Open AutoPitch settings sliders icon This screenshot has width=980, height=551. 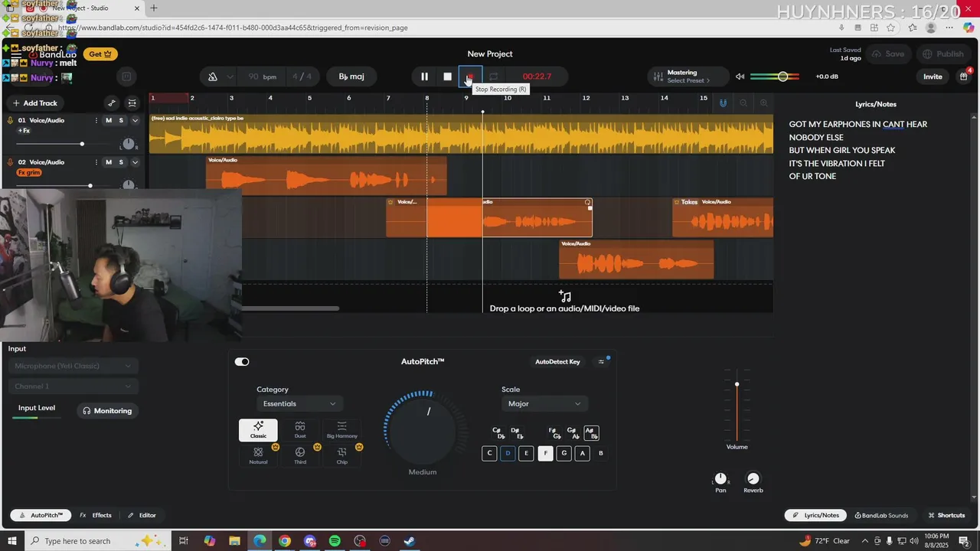coord(601,362)
